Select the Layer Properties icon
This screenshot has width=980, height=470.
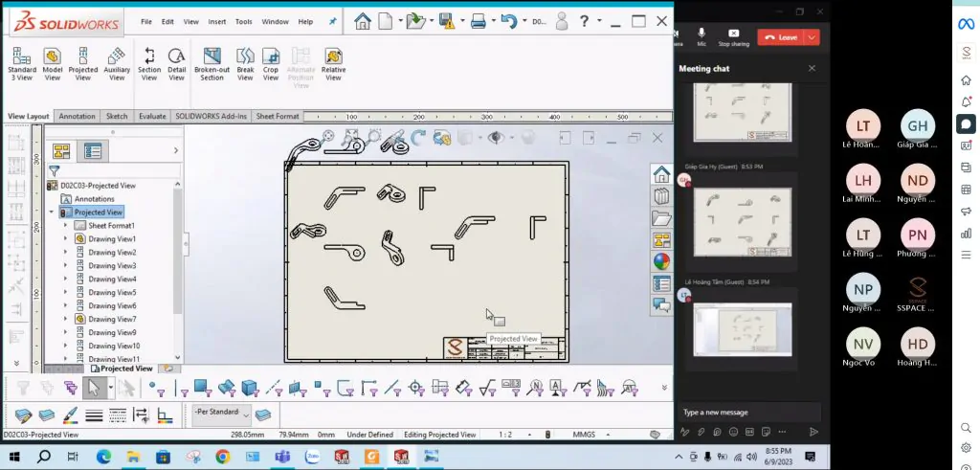coord(23,415)
